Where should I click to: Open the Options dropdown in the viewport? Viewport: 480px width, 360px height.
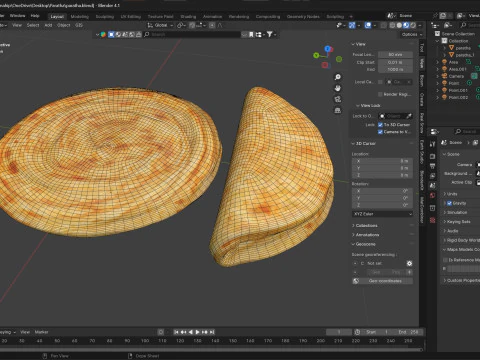click(x=412, y=34)
